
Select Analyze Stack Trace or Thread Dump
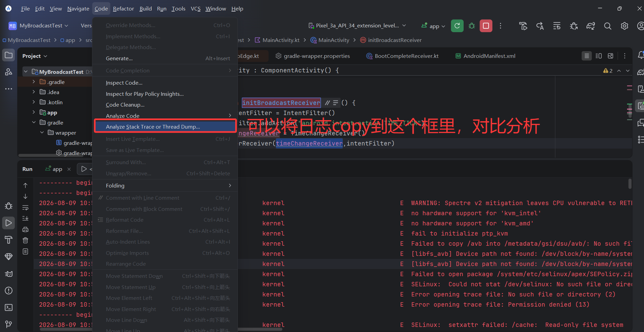[x=165, y=127]
